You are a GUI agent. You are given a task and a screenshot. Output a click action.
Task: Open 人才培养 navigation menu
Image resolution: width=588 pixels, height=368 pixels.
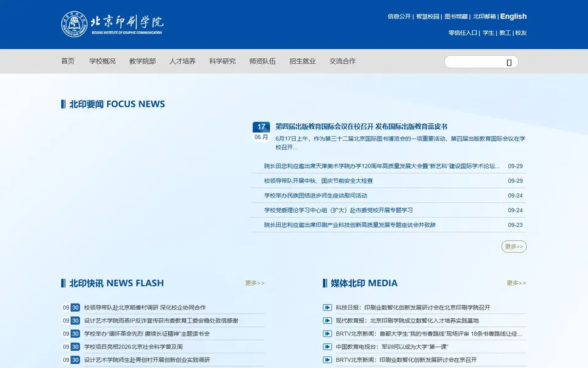[x=183, y=61]
